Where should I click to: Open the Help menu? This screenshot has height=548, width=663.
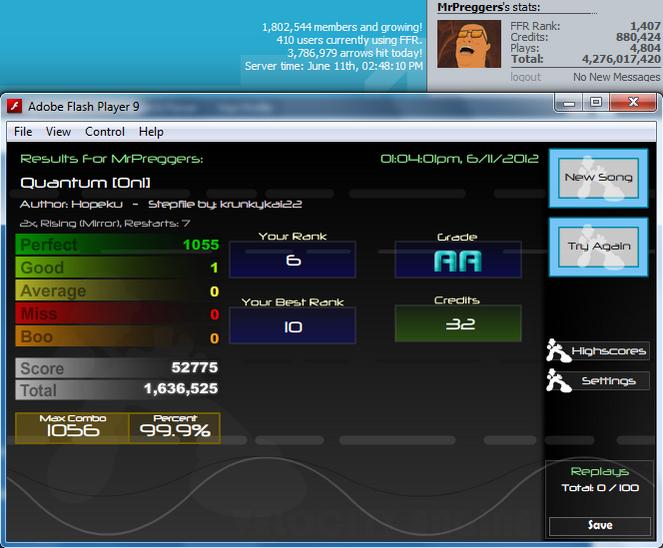tap(151, 132)
